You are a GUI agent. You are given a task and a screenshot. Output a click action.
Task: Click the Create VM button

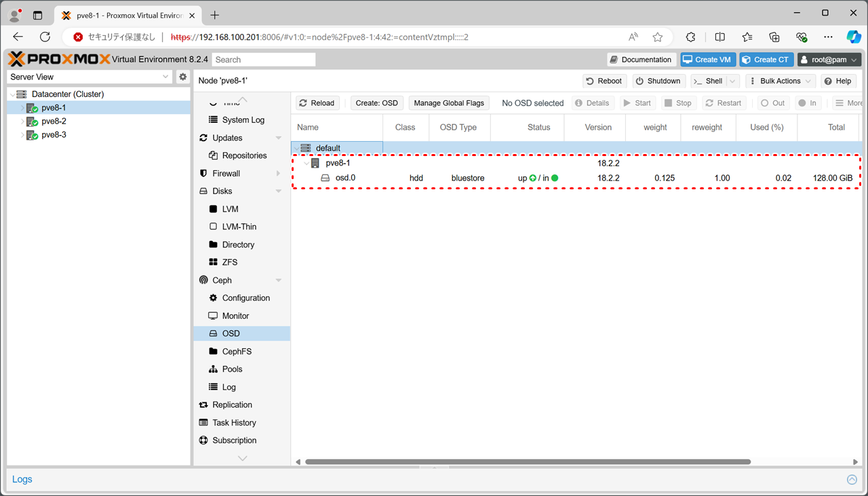tap(707, 60)
